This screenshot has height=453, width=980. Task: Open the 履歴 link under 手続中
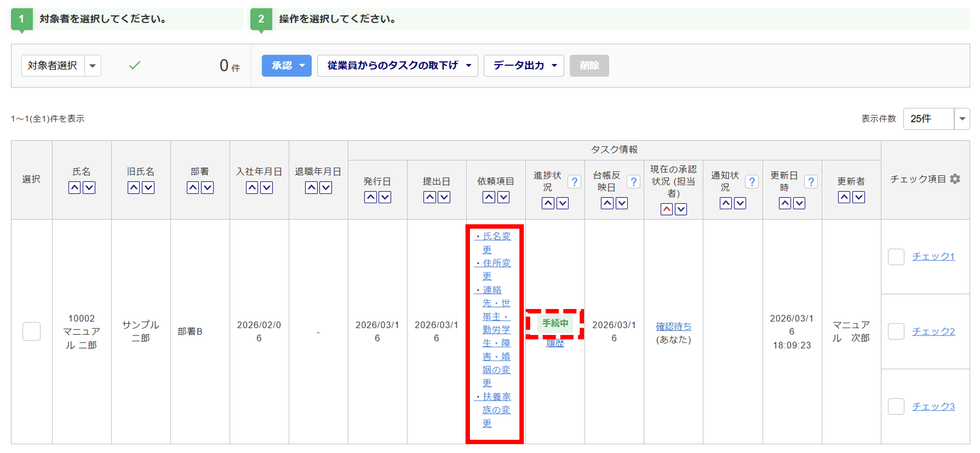(x=555, y=343)
